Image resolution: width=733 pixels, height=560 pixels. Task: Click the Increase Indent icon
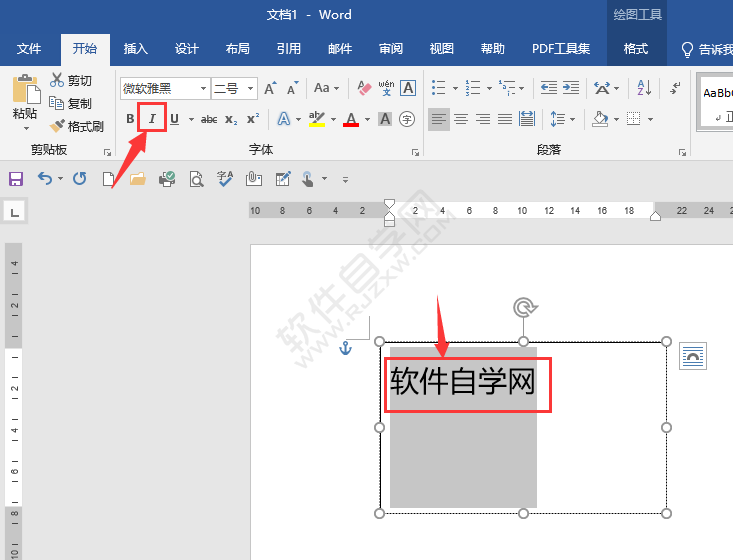(x=571, y=88)
